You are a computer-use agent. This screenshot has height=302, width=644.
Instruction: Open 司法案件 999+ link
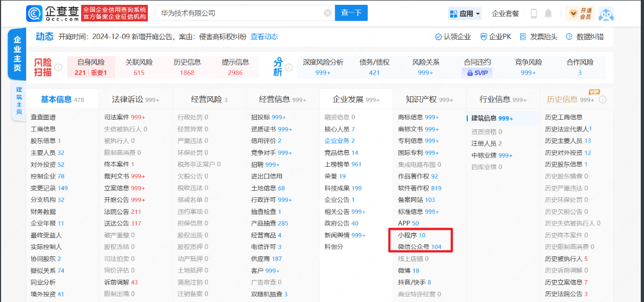[124, 117]
